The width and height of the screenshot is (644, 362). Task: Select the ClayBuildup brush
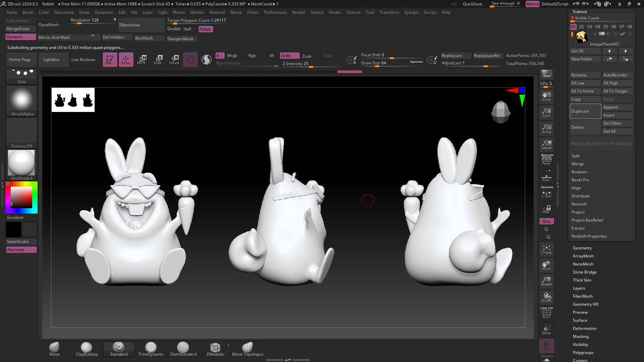tap(87, 349)
